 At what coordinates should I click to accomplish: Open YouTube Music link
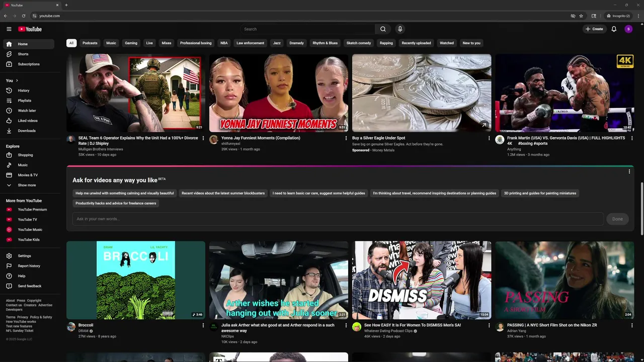[29, 229]
